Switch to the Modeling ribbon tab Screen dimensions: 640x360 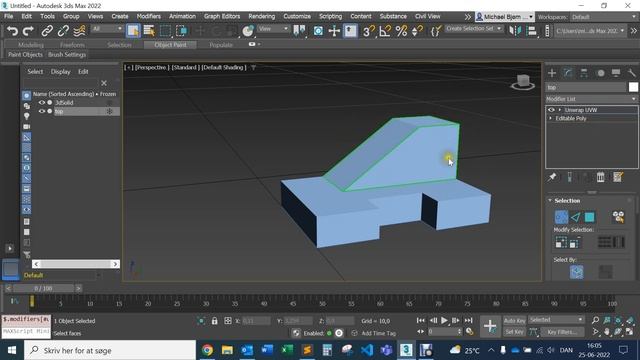click(31, 45)
